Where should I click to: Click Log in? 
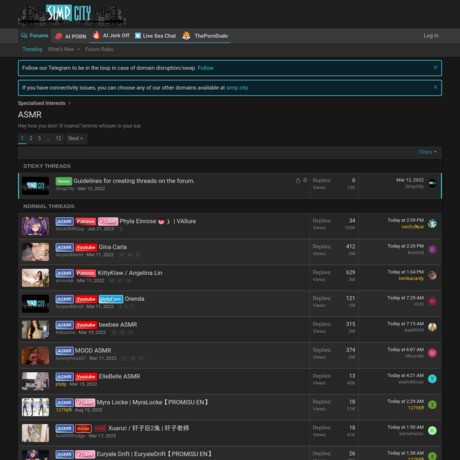(x=431, y=36)
